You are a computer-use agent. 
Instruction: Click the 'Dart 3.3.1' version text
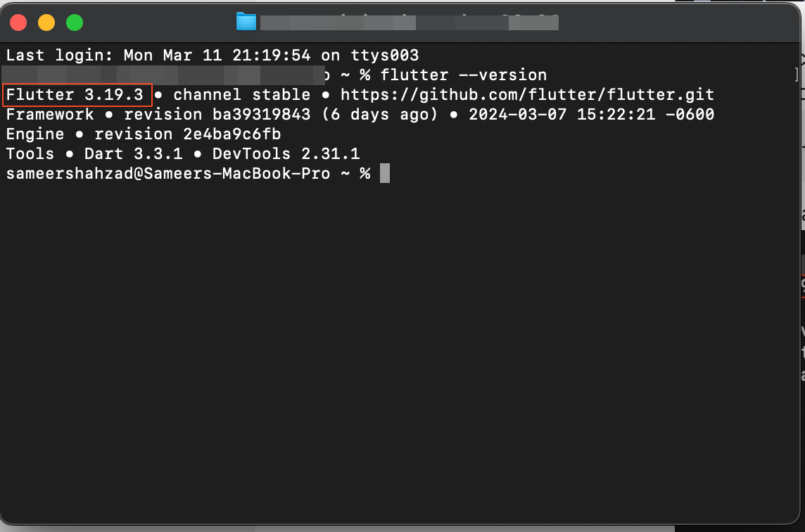coord(134,153)
